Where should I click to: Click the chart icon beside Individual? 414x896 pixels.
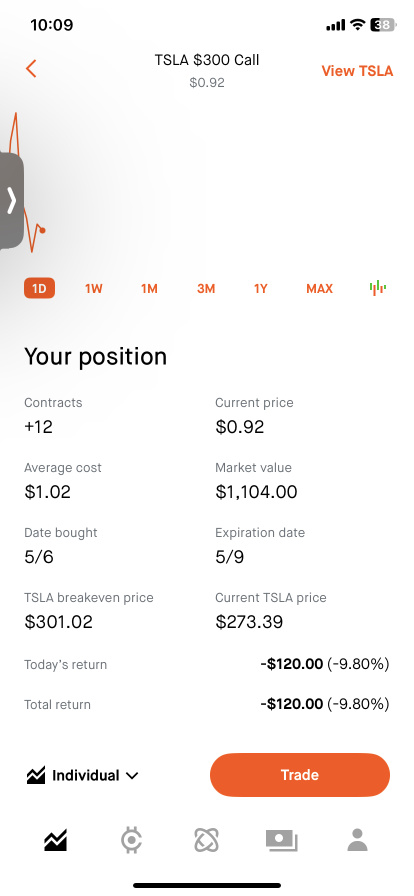[35, 775]
